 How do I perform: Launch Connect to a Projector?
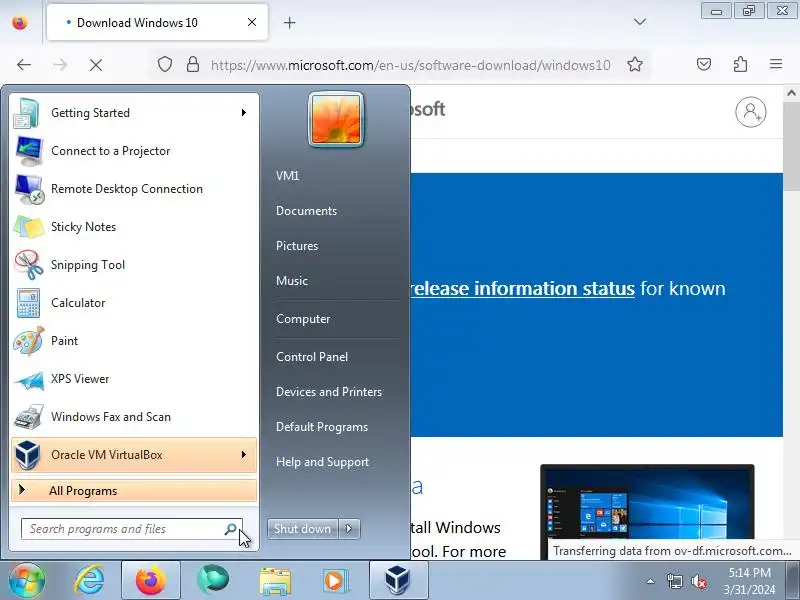tap(134, 151)
